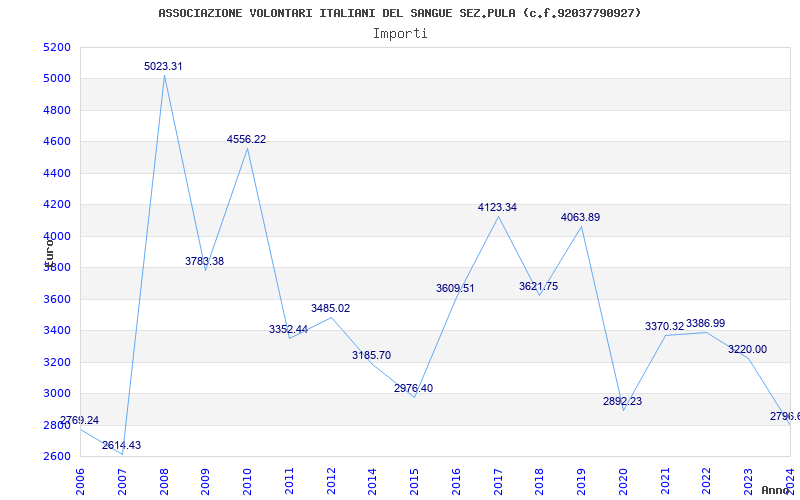
Task: Click x-axis year 2019
Action: [582, 482]
